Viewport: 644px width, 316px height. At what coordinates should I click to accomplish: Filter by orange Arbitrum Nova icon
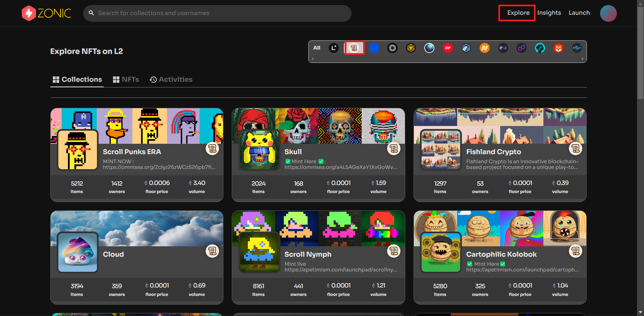[x=485, y=48]
